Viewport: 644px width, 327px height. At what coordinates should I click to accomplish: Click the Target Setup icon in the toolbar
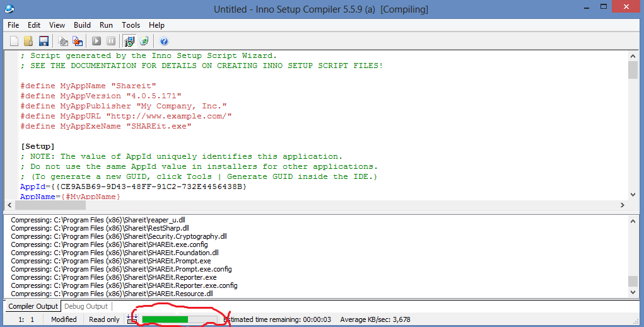129,42
